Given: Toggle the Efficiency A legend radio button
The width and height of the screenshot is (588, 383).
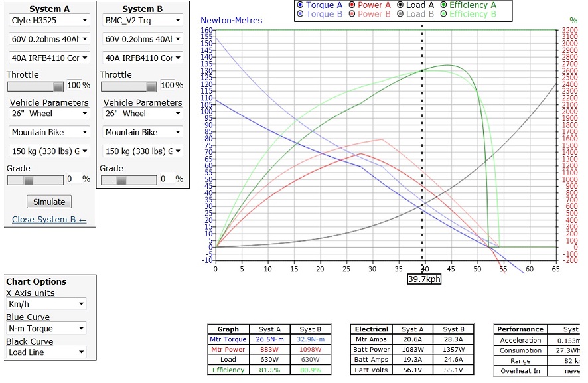Looking at the screenshot, I should (x=443, y=5).
